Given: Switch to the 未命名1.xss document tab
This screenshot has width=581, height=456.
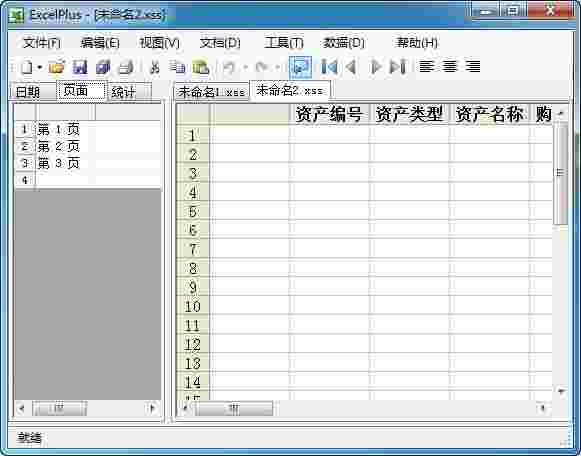Looking at the screenshot, I should coord(211,91).
